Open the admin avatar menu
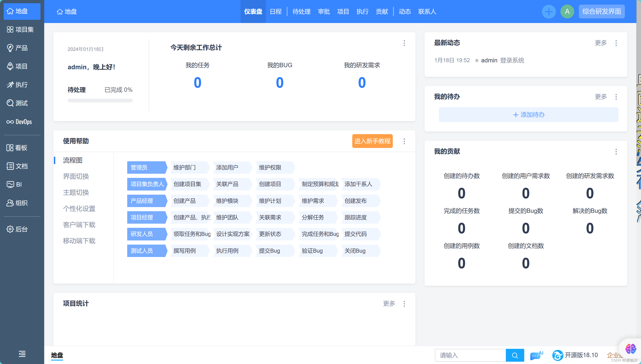This screenshot has height=364, width=641. [567, 12]
